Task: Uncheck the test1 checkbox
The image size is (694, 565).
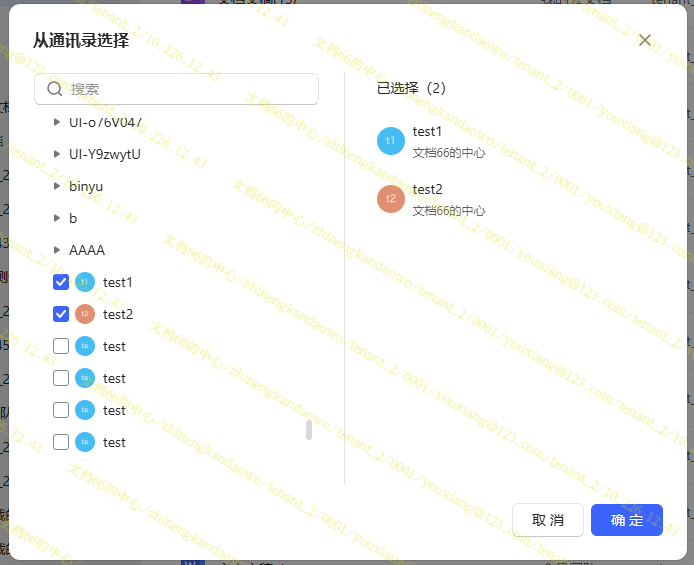Action: click(x=61, y=282)
